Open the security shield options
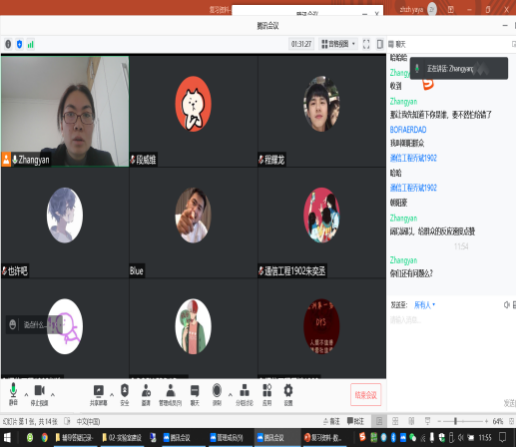The image size is (516, 447). 125,395
